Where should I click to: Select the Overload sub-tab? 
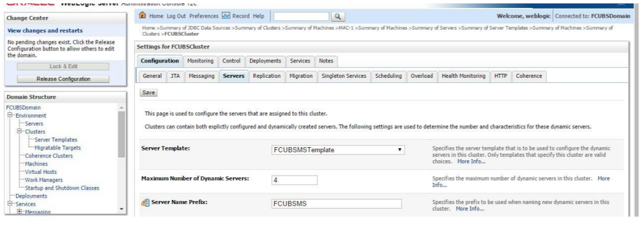click(422, 76)
